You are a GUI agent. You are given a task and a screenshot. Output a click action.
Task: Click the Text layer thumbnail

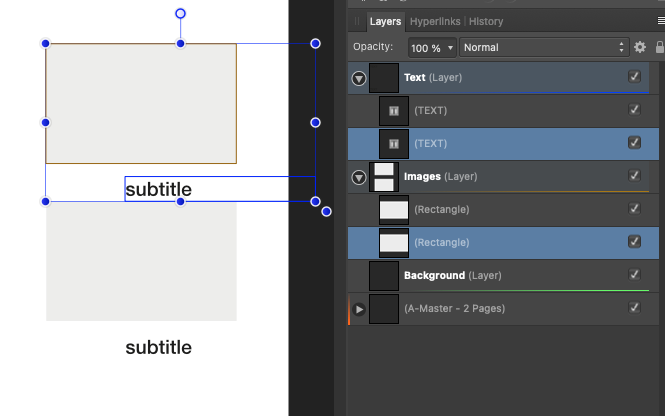(384, 78)
